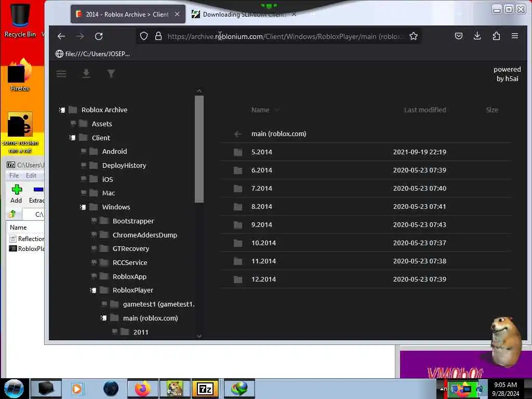This screenshot has width=532, height=399.
Task: Close the 2014 - Roblox Archive tab
Action: 177,14
